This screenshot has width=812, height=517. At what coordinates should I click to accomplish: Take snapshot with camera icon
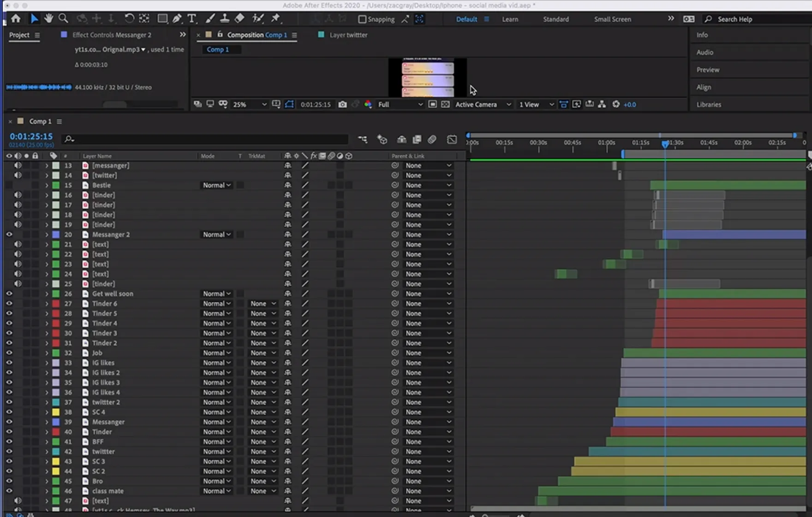[x=342, y=104]
